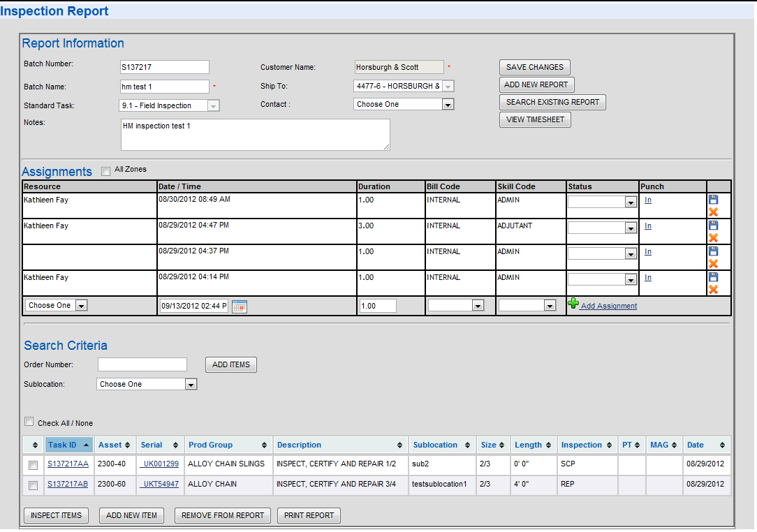The height and width of the screenshot is (532, 757).
Task: Open serial number UK001299 link
Action: click(160, 464)
